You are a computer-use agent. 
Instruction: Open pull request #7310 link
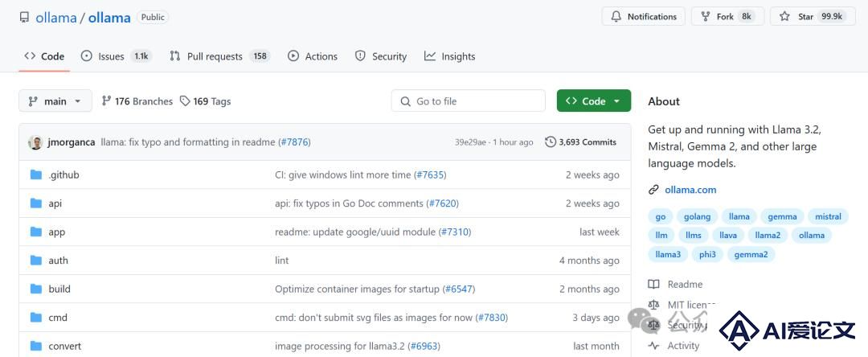455,232
